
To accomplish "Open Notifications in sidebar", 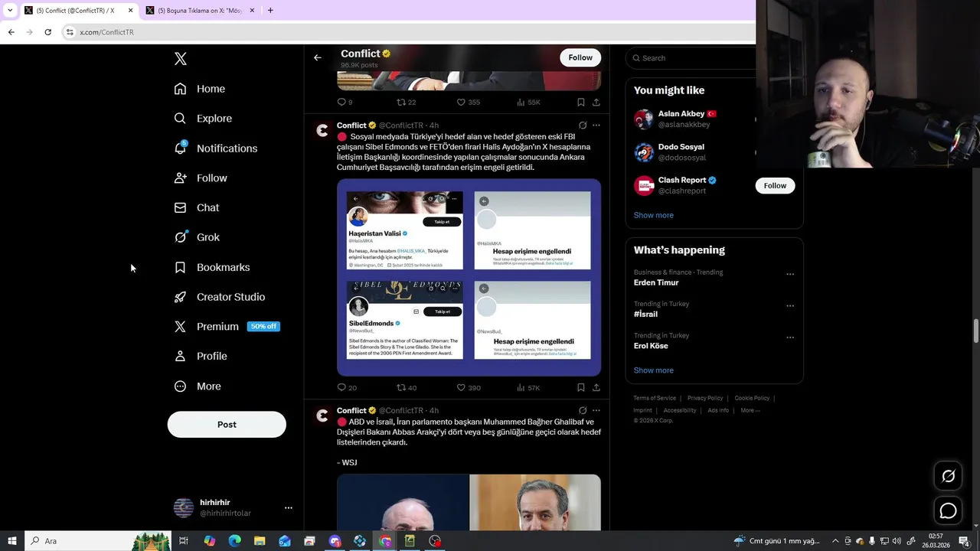I will tap(216, 148).
